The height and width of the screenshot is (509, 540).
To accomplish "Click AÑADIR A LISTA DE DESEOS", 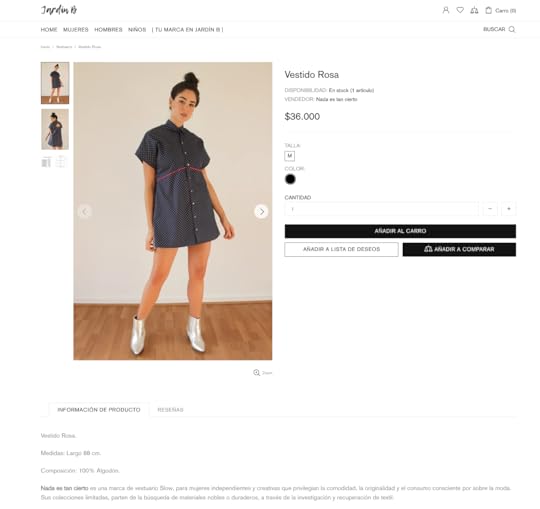I will pos(341,249).
